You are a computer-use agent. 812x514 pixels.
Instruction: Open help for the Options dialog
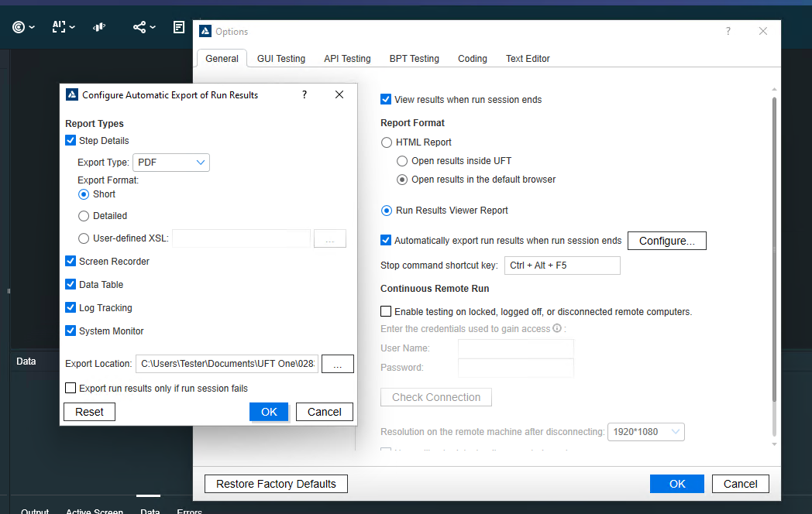pos(728,31)
